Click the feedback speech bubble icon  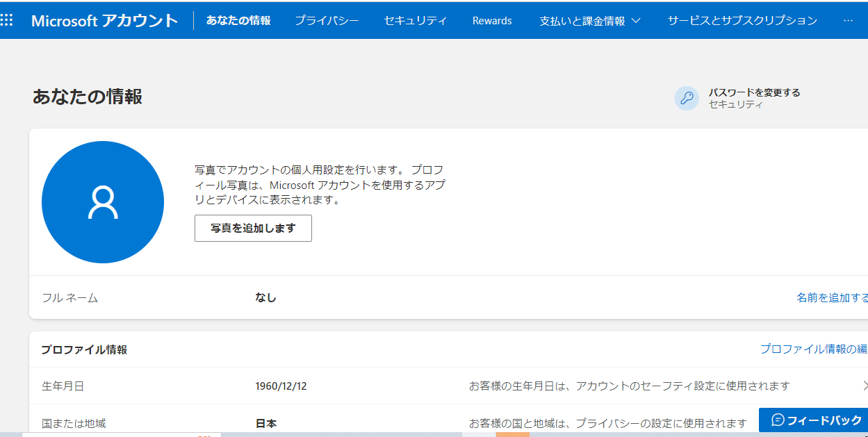pyautogui.click(x=778, y=420)
